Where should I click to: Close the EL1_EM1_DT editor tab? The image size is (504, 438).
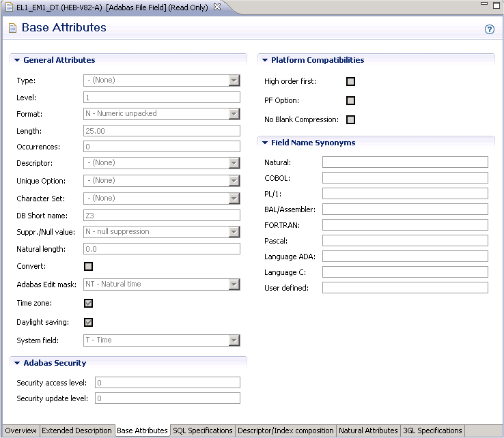pos(217,7)
